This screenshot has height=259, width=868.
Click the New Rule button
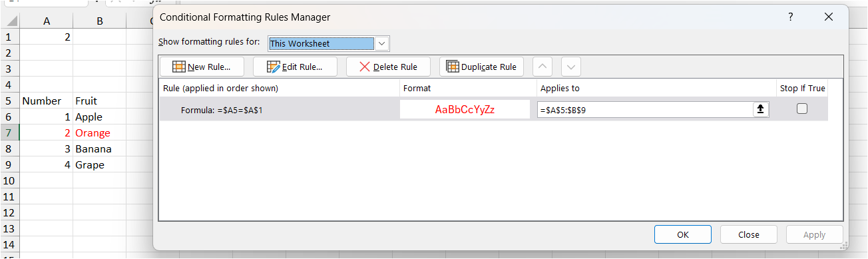202,67
